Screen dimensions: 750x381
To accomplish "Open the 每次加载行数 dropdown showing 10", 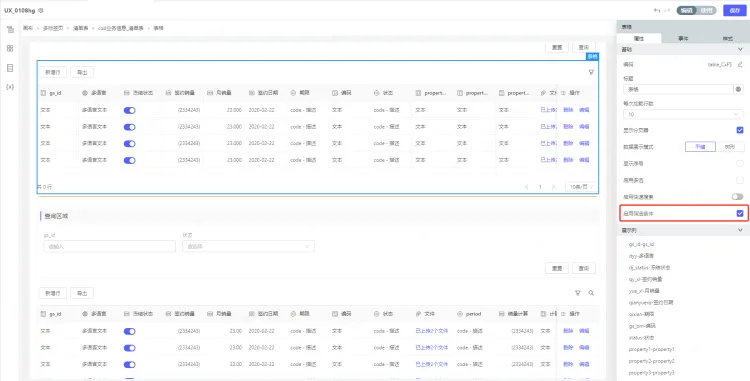I will (x=683, y=115).
